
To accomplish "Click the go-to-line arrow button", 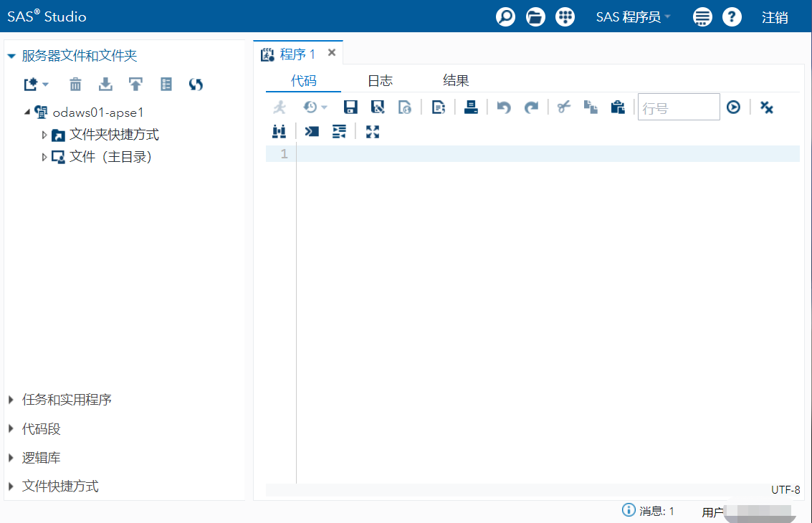I will click(x=733, y=107).
